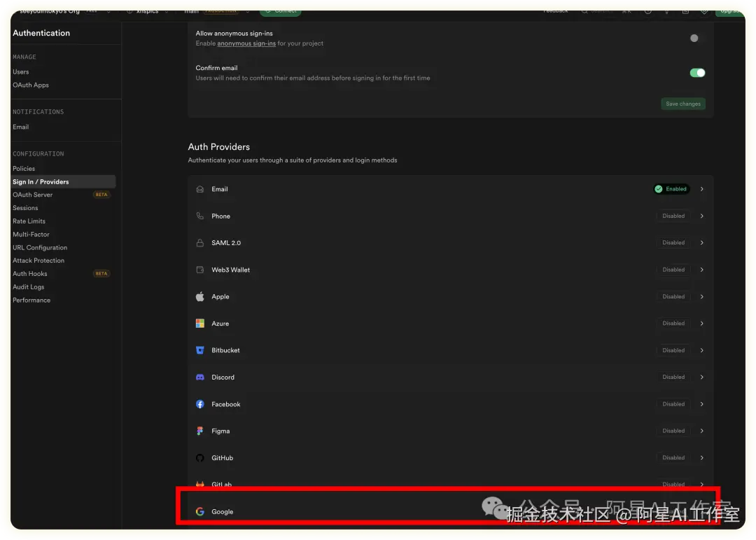Expand the Discord provider row chevron

click(702, 377)
